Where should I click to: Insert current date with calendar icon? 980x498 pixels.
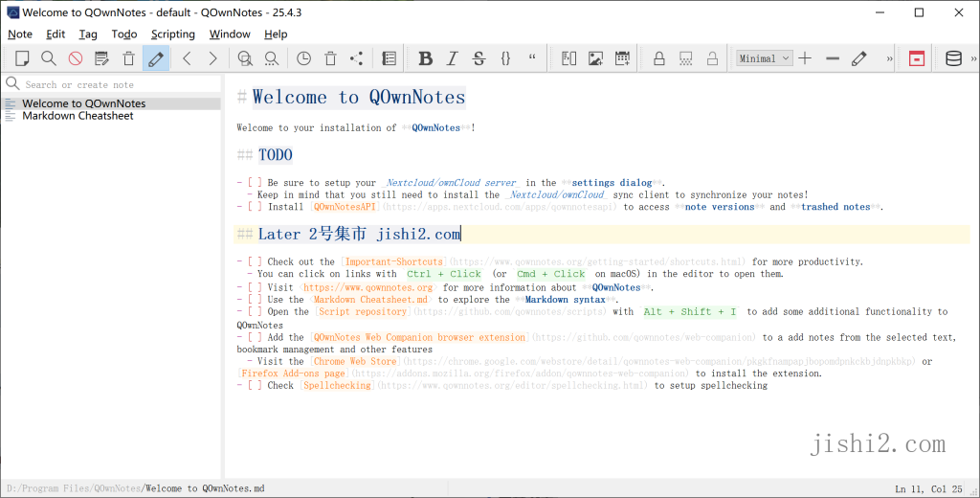pyautogui.click(x=622, y=58)
